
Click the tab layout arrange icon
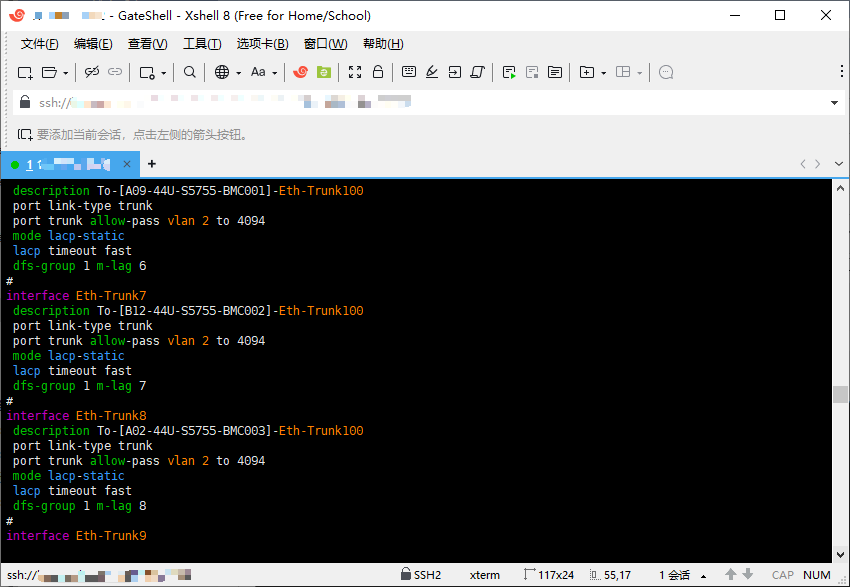[x=623, y=72]
